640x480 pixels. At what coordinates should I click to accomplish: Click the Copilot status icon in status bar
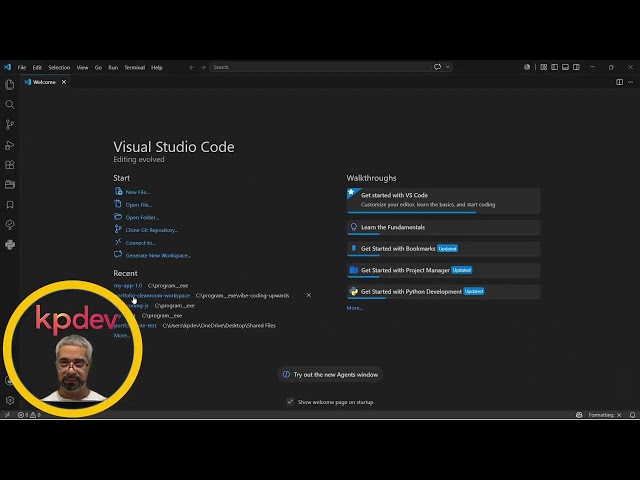(579, 415)
